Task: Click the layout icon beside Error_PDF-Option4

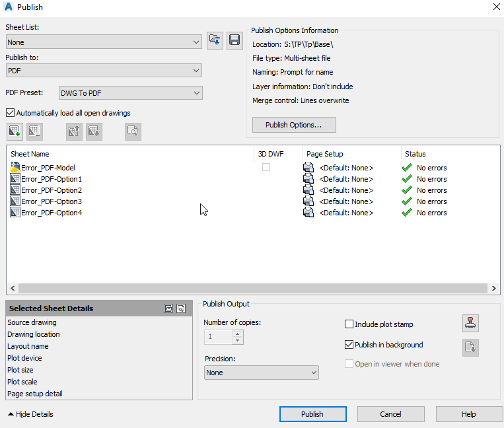Action: 15,213
